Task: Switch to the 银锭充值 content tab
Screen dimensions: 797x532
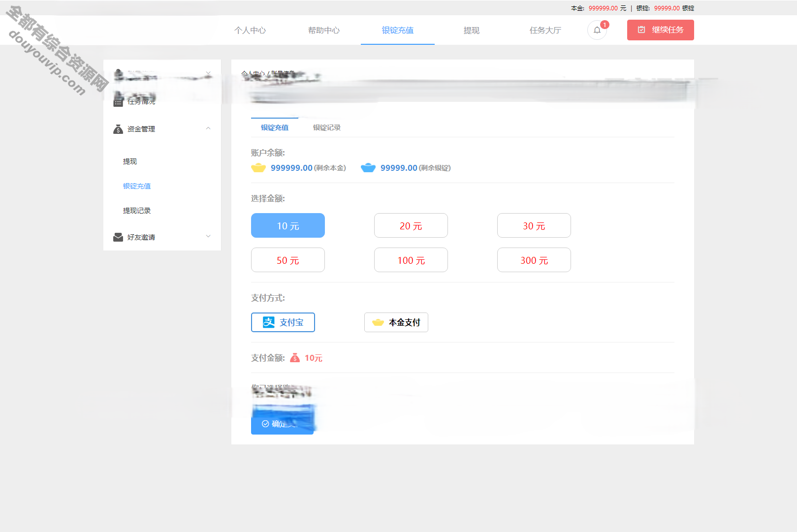Action: click(x=275, y=127)
